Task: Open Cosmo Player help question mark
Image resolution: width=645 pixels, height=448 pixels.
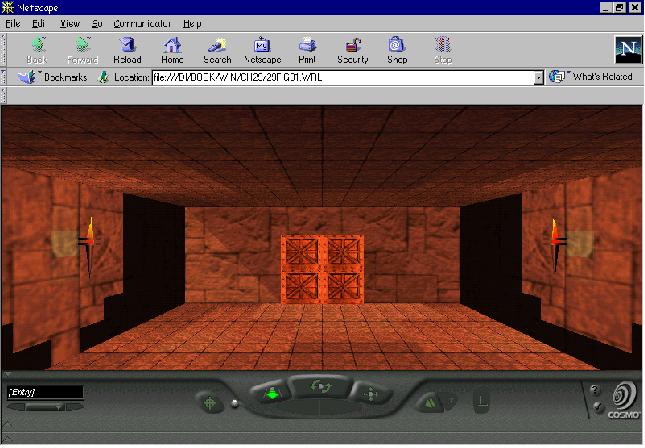Action: (x=595, y=390)
